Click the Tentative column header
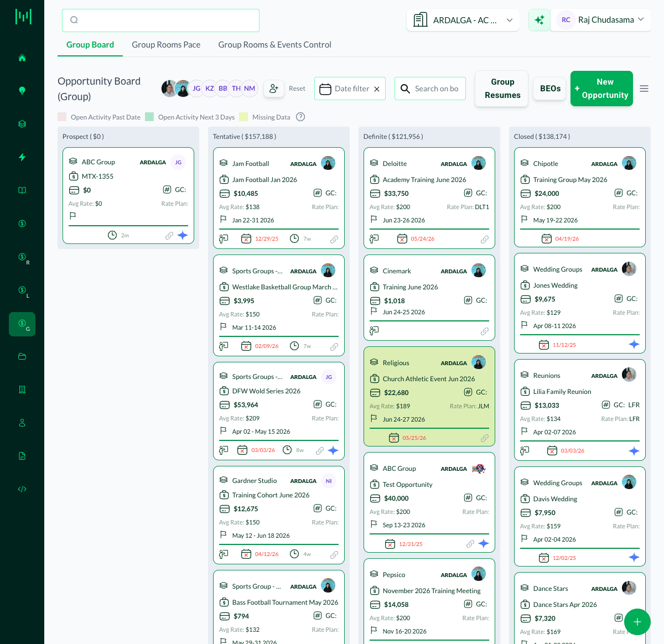Image resolution: width=664 pixels, height=644 pixels. [245, 137]
